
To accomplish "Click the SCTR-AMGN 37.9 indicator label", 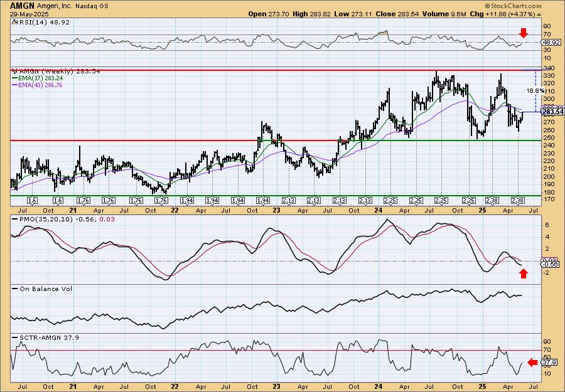I will (48, 337).
